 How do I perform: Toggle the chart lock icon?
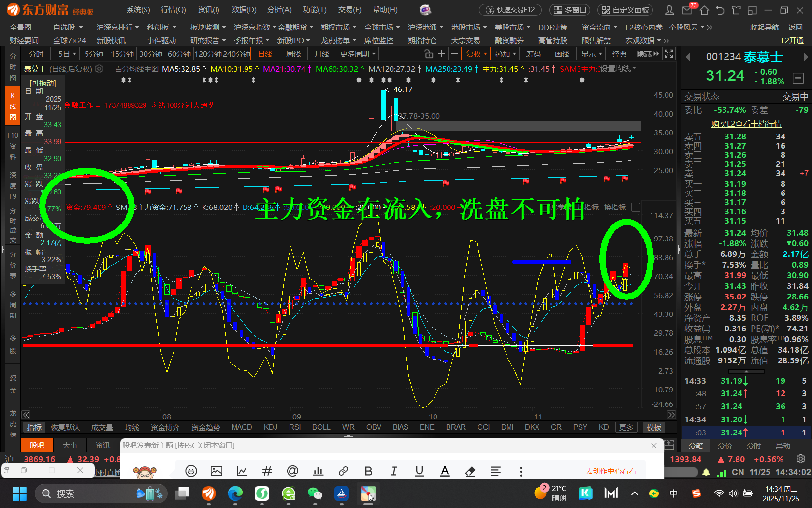pos(428,54)
